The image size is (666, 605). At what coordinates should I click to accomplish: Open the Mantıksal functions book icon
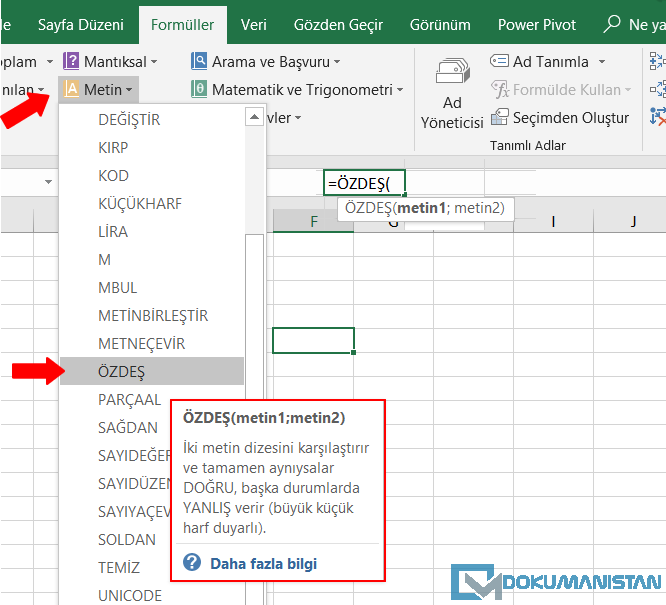71,61
